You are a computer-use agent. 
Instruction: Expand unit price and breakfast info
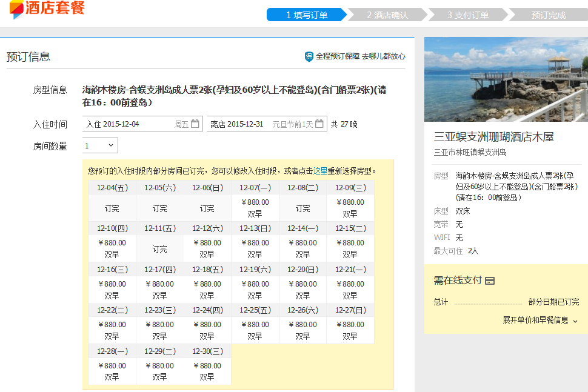pyautogui.click(x=540, y=320)
